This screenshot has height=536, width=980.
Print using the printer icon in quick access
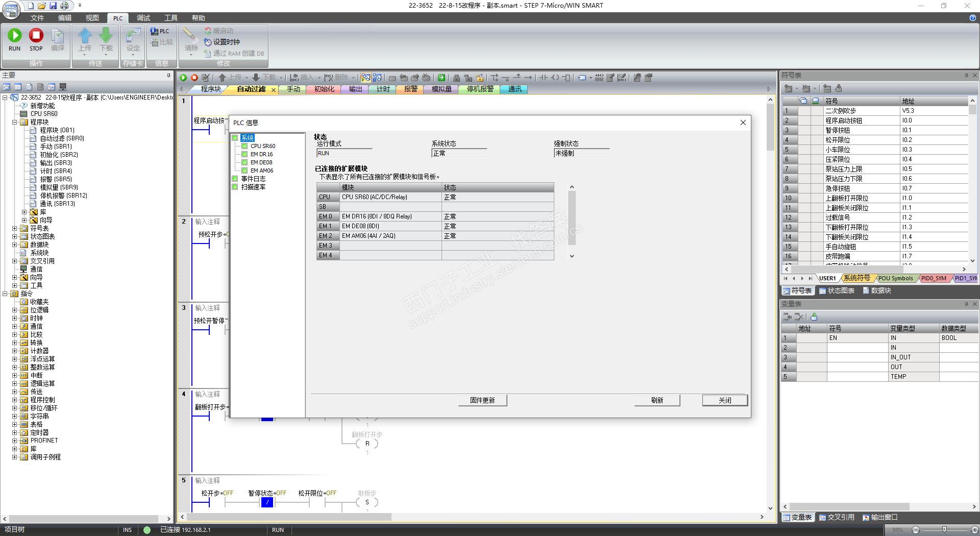64,6
